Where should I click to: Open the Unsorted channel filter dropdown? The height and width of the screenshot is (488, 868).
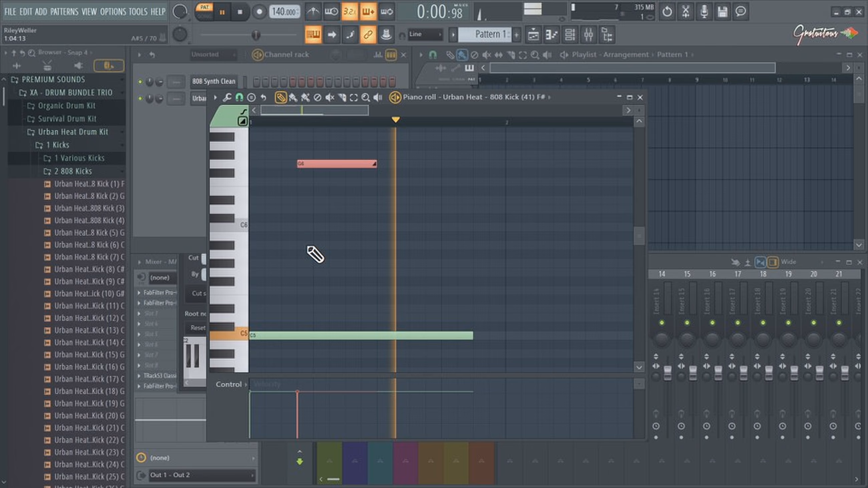click(x=213, y=55)
